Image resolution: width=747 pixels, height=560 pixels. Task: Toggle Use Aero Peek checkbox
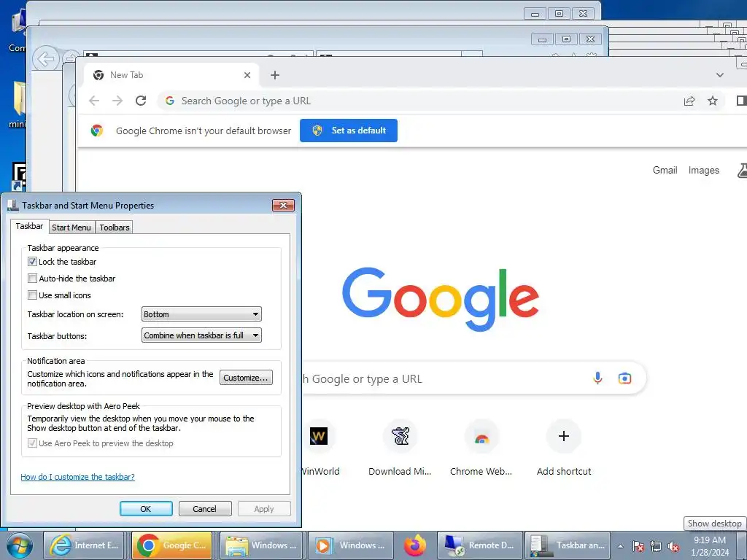coord(32,443)
